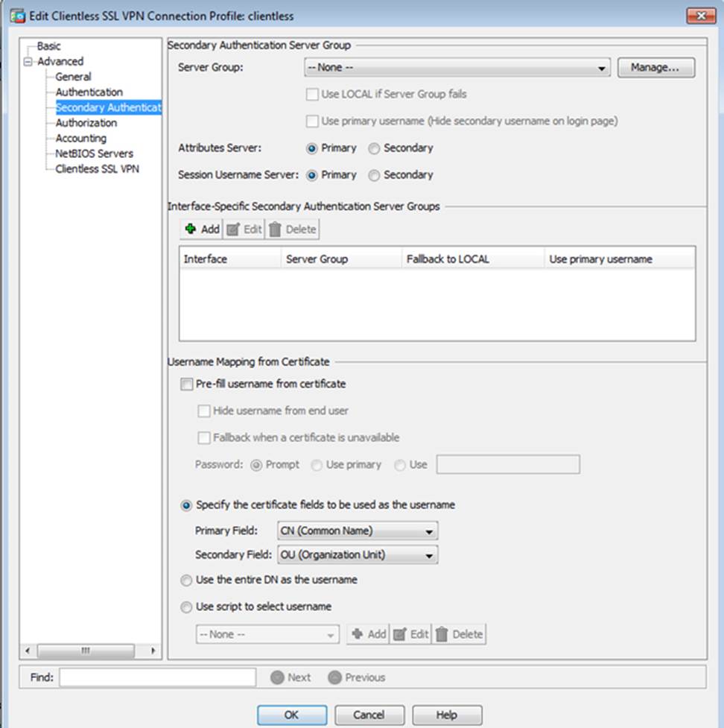
Task: Select Use the entire DN as the username
Action: pos(186,580)
